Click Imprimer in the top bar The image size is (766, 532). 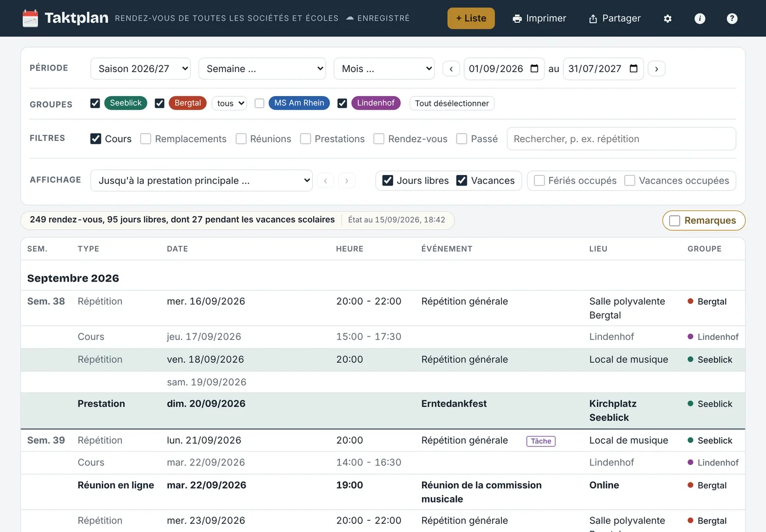point(539,18)
